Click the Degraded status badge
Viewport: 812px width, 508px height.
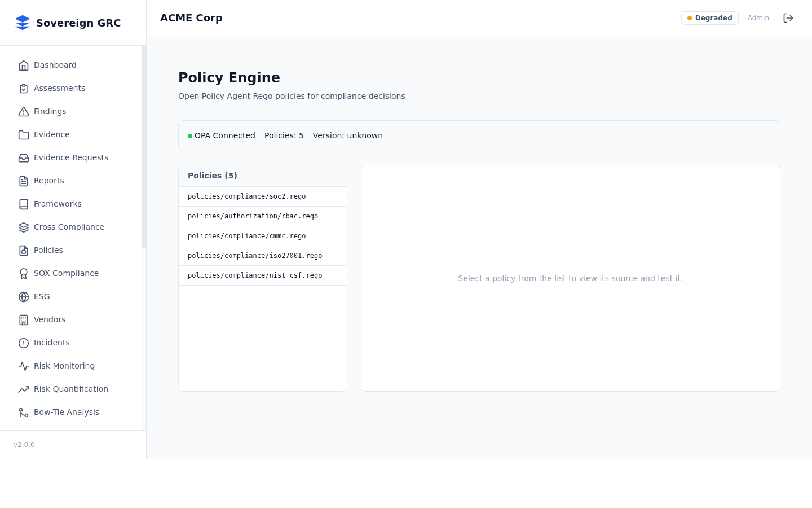click(709, 17)
